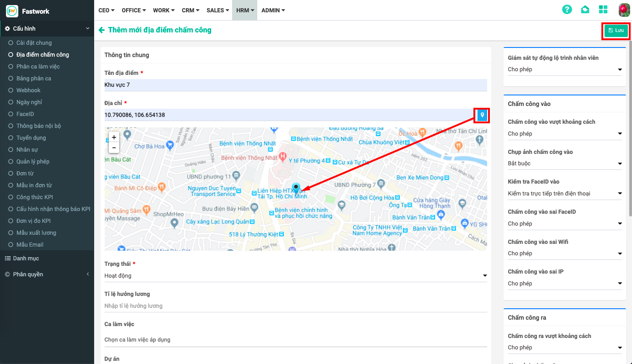Click the Phân quyền copyright icon
Image resolution: width=632 pixels, height=364 pixels.
(7, 274)
